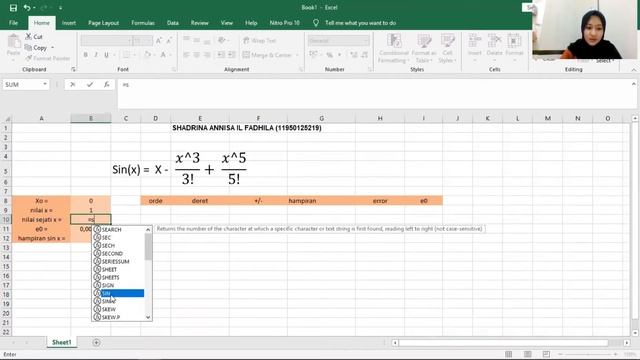Cancel formula entry with X icon
The image size is (640, 360).
click(73, 84)
